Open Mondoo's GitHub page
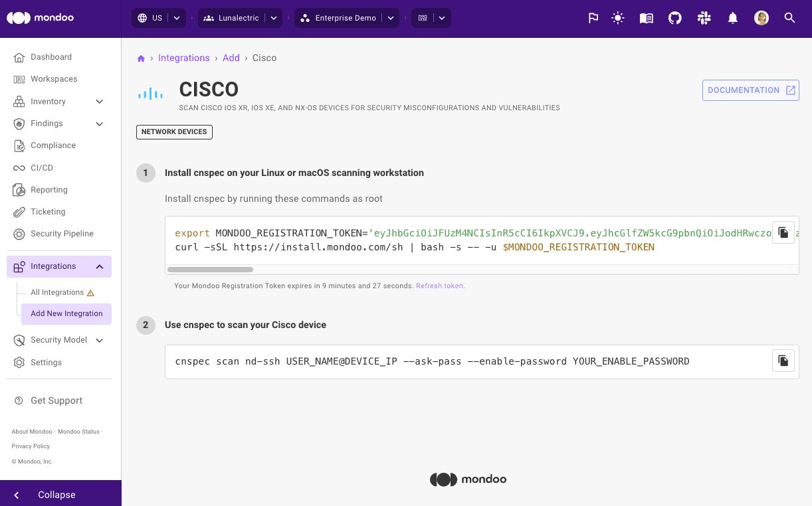 674,18
